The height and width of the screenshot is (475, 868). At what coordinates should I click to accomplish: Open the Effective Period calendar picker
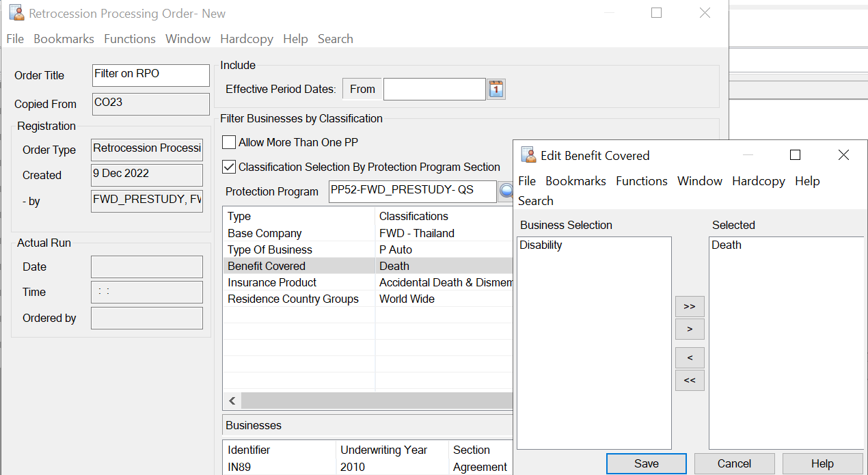496,89
